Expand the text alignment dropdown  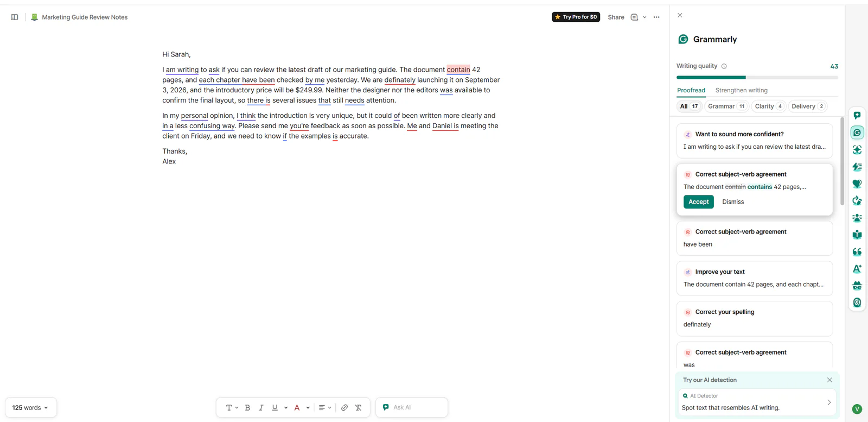[x=325, y=407]
